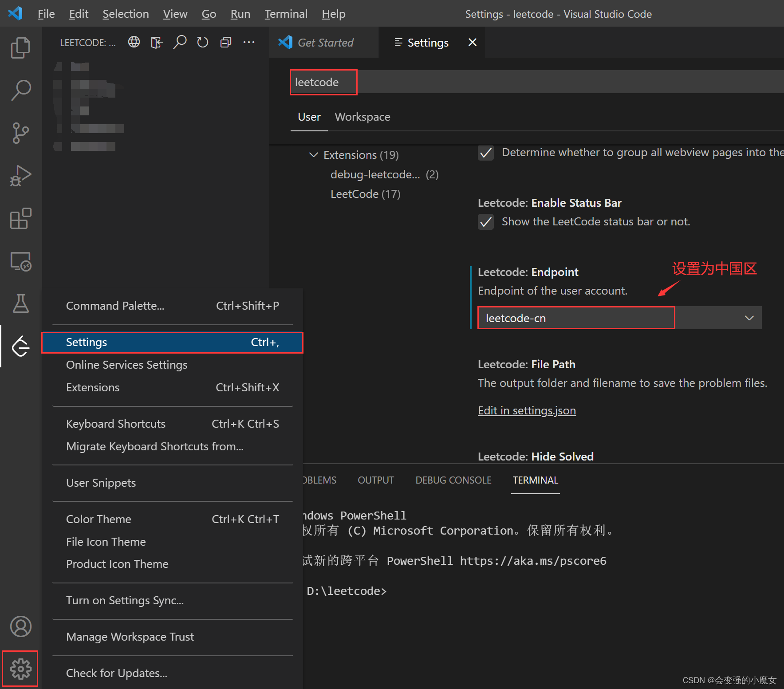The height and width of the screenshot is (689, 784).
Task: Click the leetcode settings search field
Action: tap(323, 82)
